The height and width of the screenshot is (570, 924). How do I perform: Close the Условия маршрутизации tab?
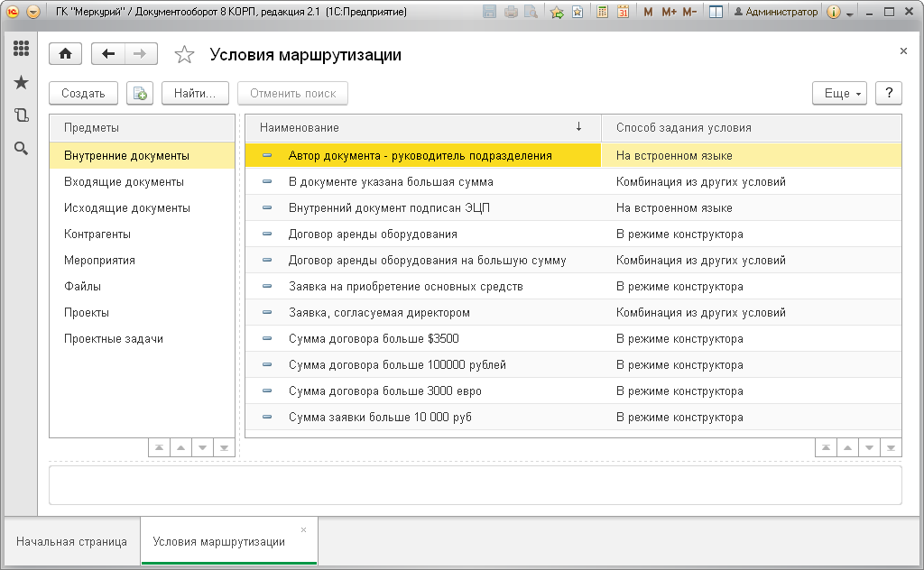tap(303, 530)
